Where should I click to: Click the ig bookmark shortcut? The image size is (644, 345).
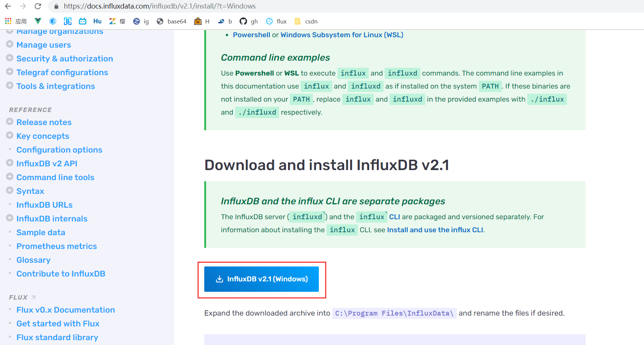click(x=141, y=21)
